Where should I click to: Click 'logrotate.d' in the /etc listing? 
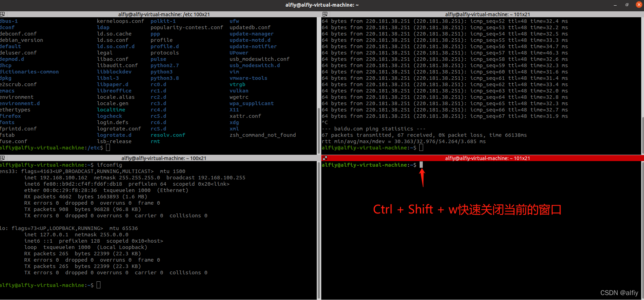(114, 135)
